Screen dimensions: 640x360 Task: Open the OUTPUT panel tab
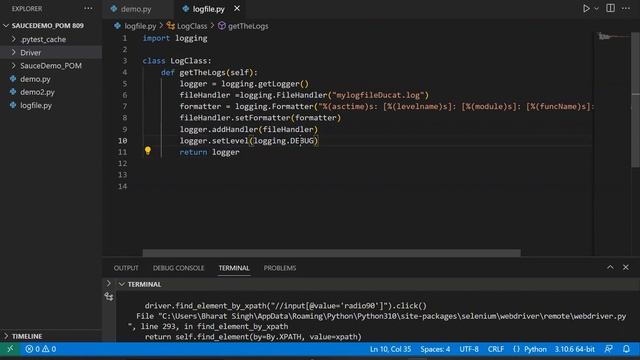tap(126, 268)
